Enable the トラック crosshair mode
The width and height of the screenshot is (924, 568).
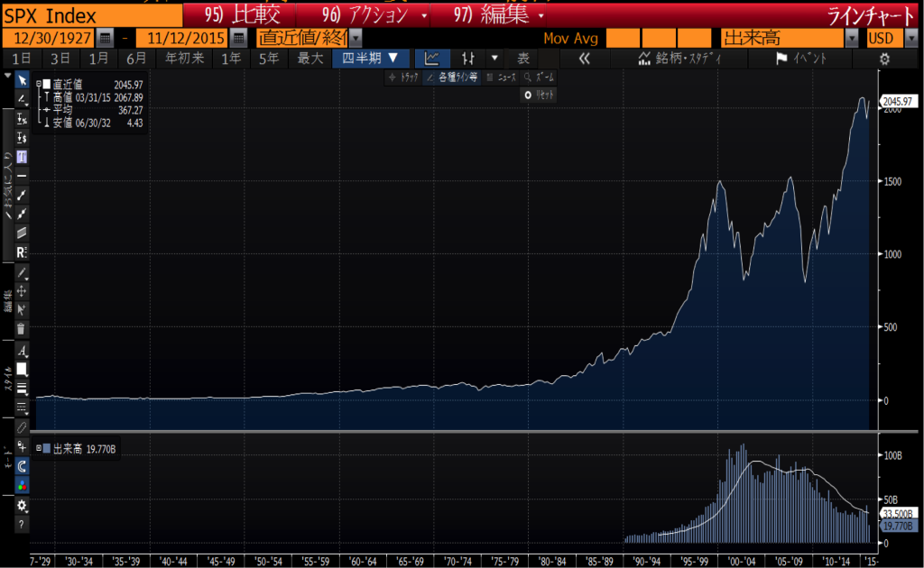403,78
